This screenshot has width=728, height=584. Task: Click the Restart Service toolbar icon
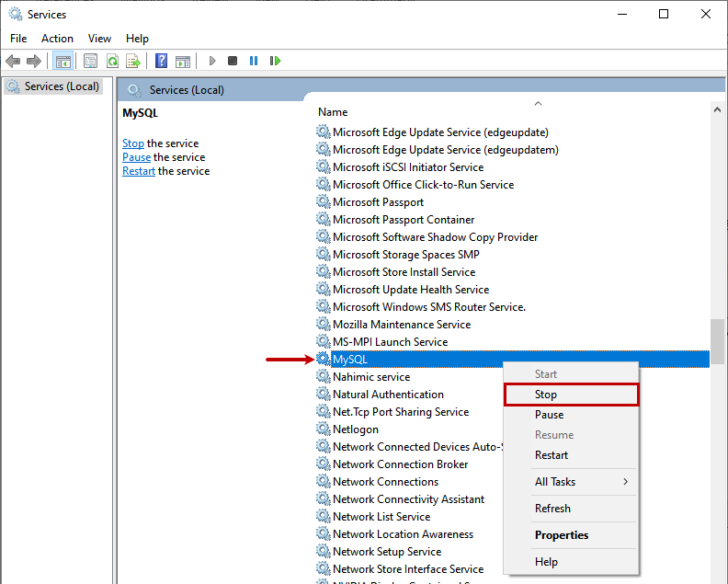275,61
